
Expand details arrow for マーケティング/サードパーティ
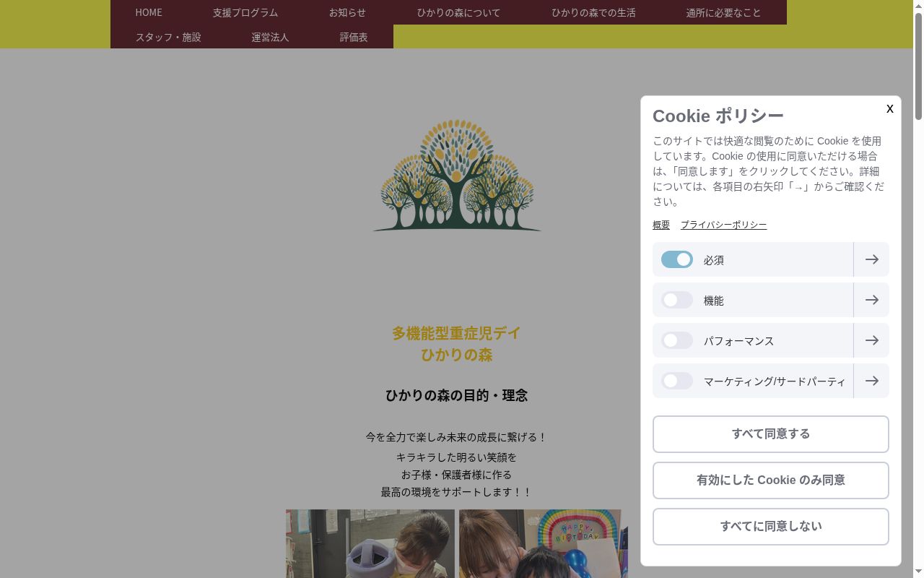(x=871, y=381)
